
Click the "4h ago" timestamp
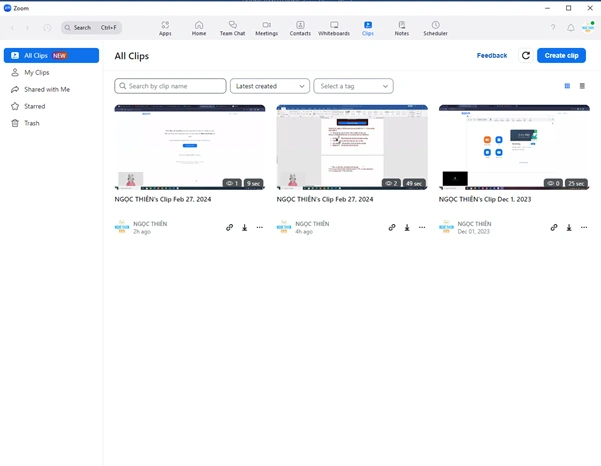pos(304,231)
